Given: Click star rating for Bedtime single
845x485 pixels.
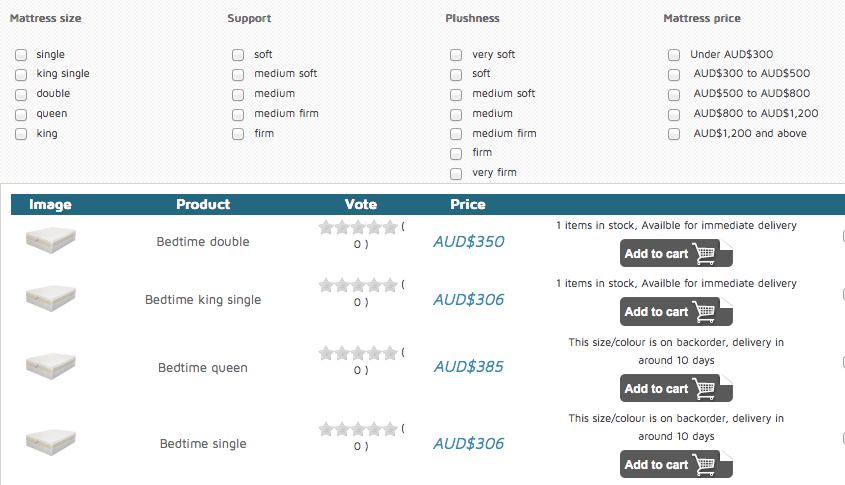Looking at the screenshot, I should [358, 430].
